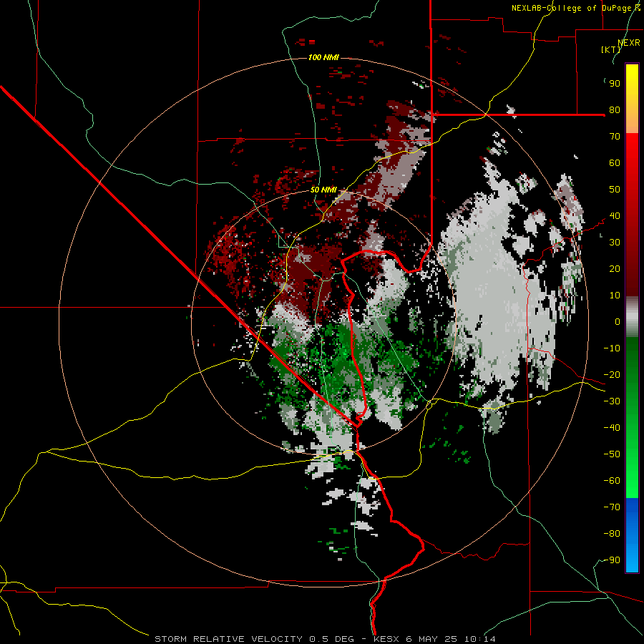Click the 10 value on velocity scale
The width and height of the screenshot is (644, 644).
(615, 296)
